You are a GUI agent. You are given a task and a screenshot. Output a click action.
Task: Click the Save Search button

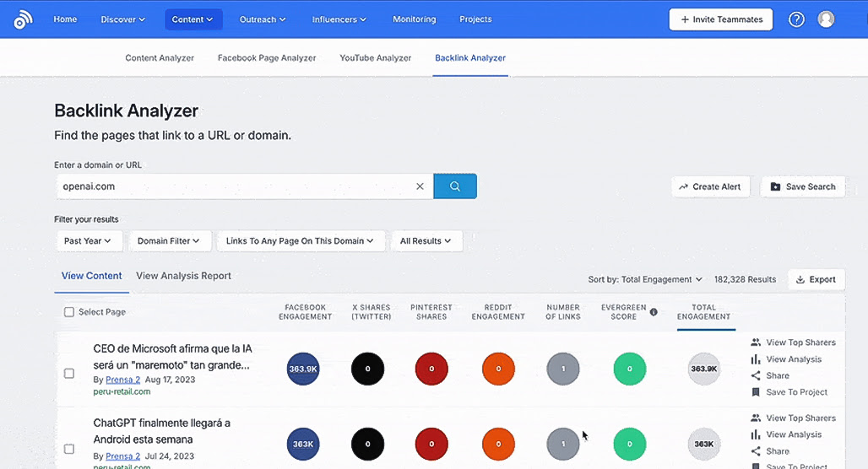click(803, 187)
